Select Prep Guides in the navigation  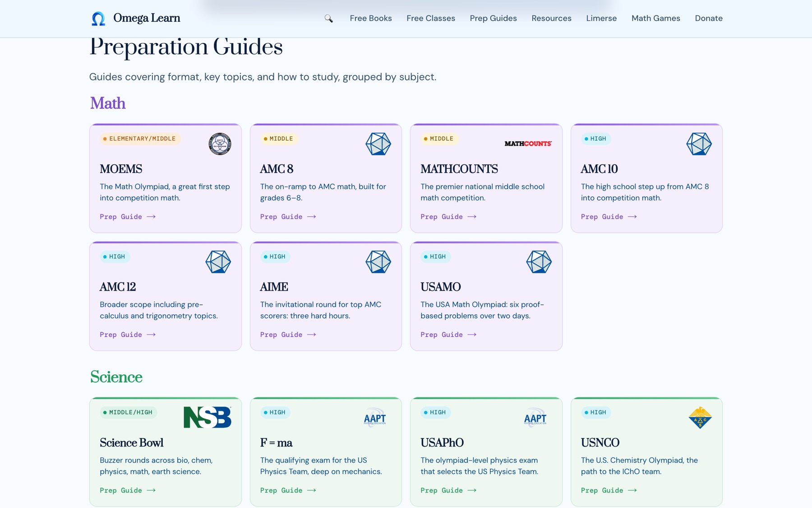(x=493, y=19)
